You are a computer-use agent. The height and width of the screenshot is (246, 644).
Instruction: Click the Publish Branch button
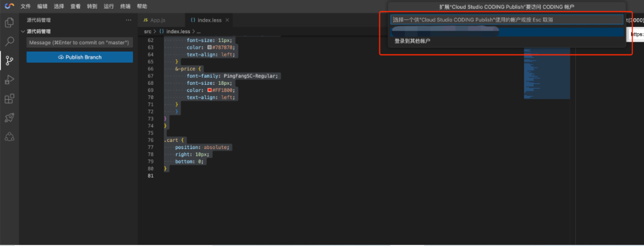(80, 57)
